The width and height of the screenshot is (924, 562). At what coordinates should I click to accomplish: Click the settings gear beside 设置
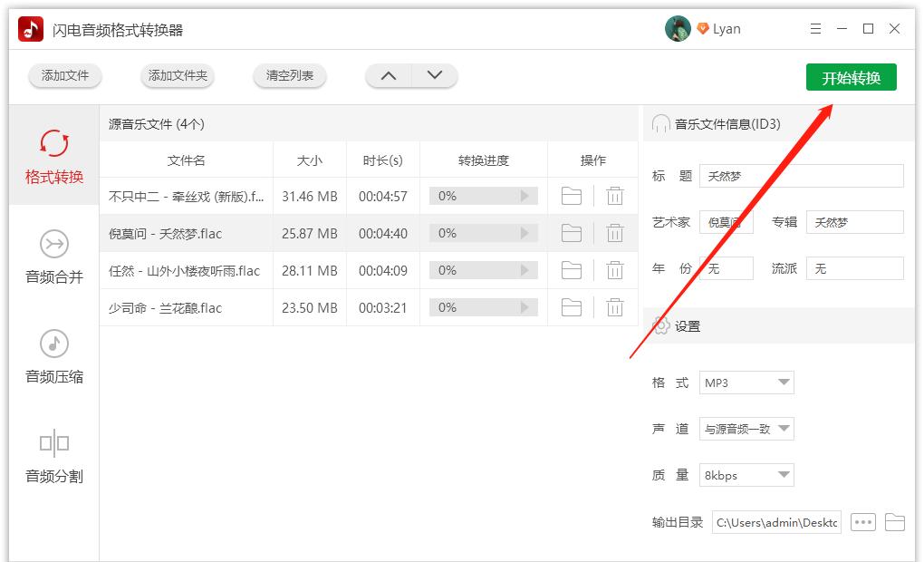[x=661, y=325]
